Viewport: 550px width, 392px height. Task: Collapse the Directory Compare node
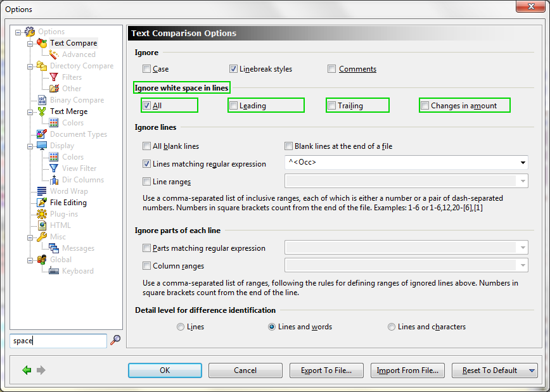pos(30,66)
